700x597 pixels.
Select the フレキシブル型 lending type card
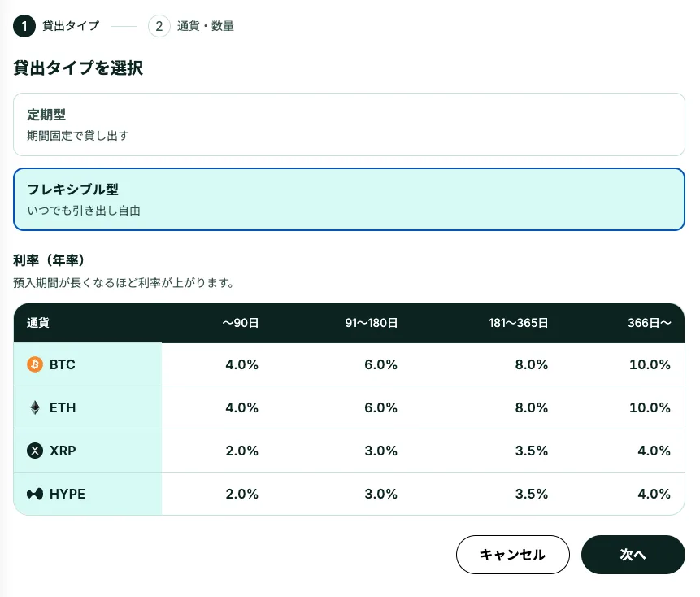pyautogui.click(x=349, y=199)
